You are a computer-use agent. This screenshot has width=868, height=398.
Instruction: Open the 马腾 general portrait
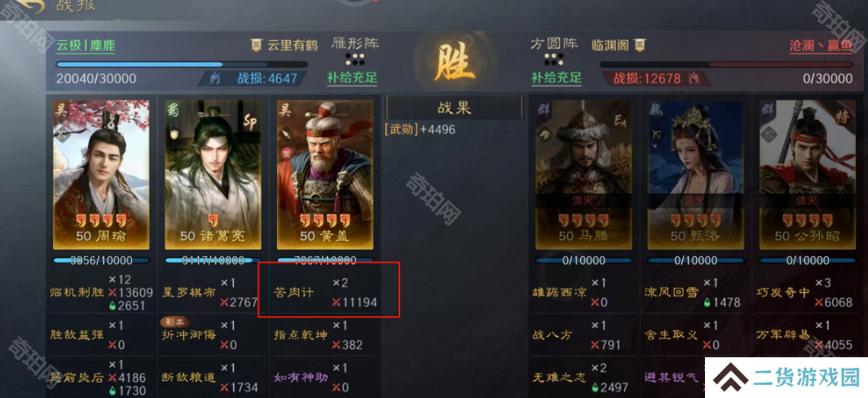point(583,175)
